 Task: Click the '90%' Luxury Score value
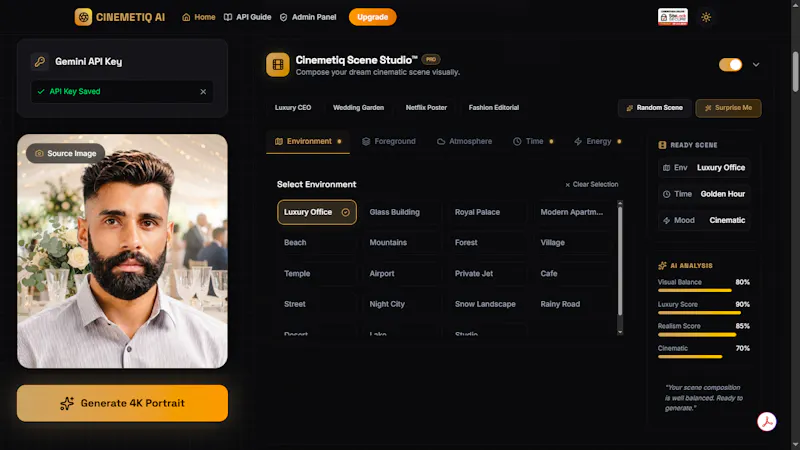tap(742, 305)
